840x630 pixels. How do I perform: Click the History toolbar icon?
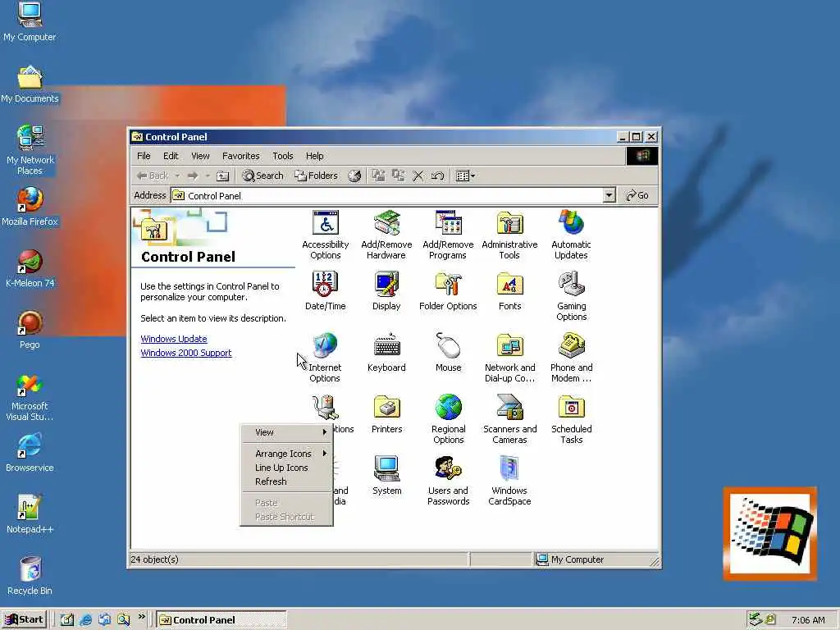click(x=354, y=176)
